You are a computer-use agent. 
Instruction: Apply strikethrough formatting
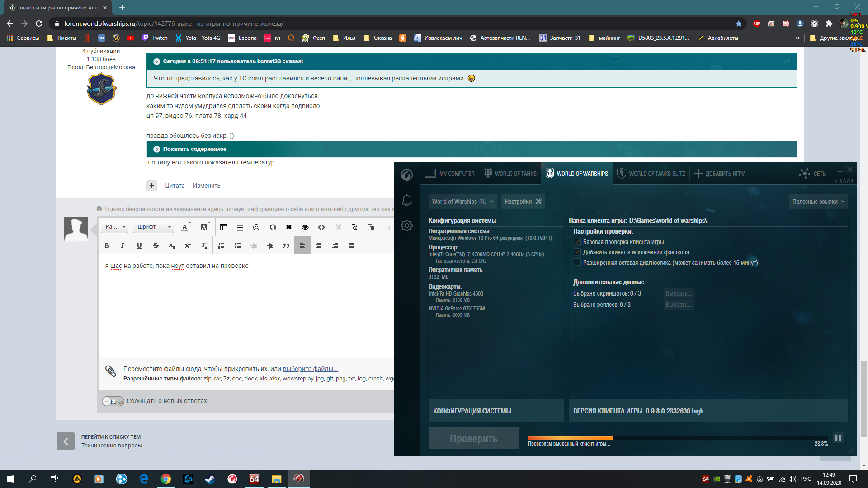coord(156,246)
